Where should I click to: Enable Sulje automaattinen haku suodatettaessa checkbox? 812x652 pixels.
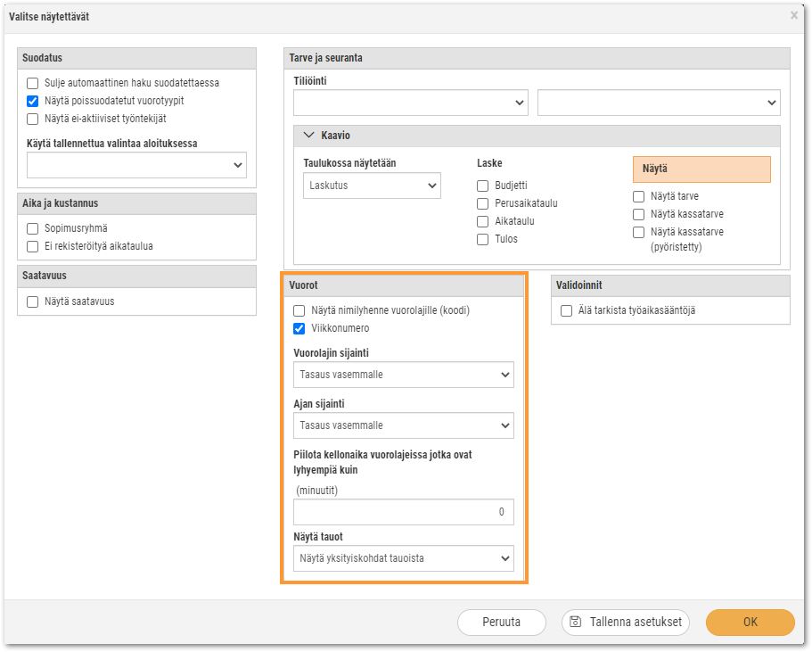[x=33, y=83]
